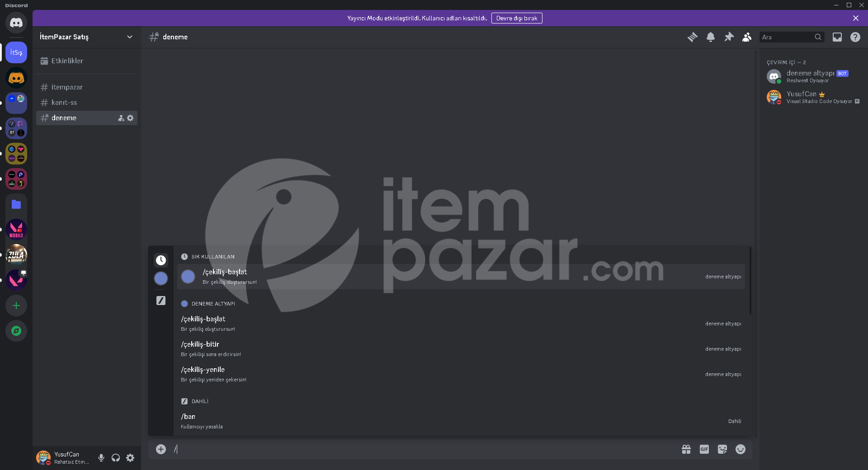Click 'Kullanıcıyı yasakla' description text
Viewport: 868px width, 470px height.
[202, 427]
